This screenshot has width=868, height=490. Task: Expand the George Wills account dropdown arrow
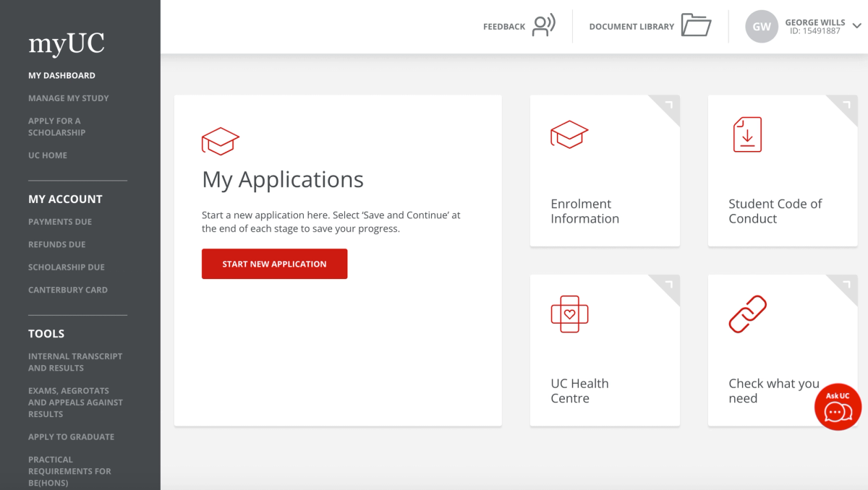(857, 26)
